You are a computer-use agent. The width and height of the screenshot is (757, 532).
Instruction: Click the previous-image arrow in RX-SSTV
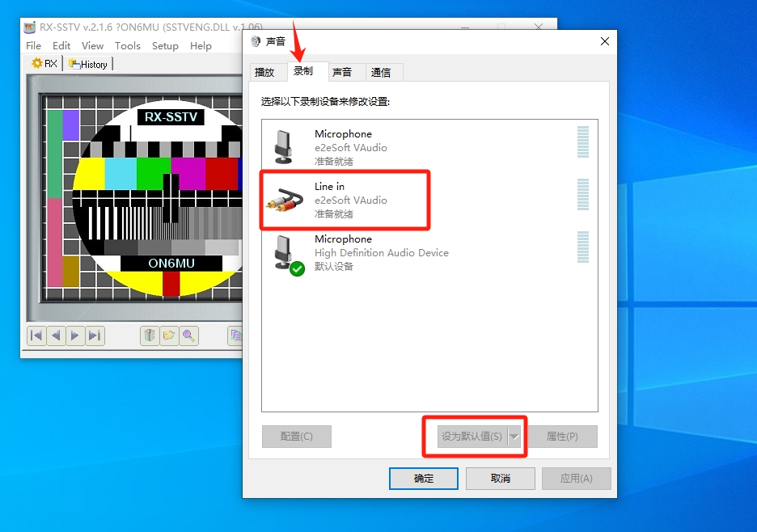(x=55, y=336)
